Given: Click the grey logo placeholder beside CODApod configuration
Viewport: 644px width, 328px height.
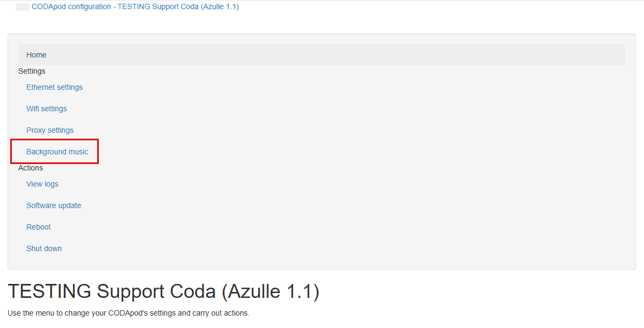Looking at the screenshot, I should (x=23, y=7).
